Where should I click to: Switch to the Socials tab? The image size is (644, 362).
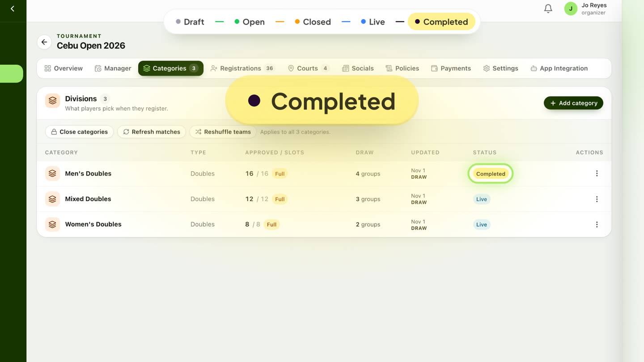pyautogui.click(x=358, y=68)
